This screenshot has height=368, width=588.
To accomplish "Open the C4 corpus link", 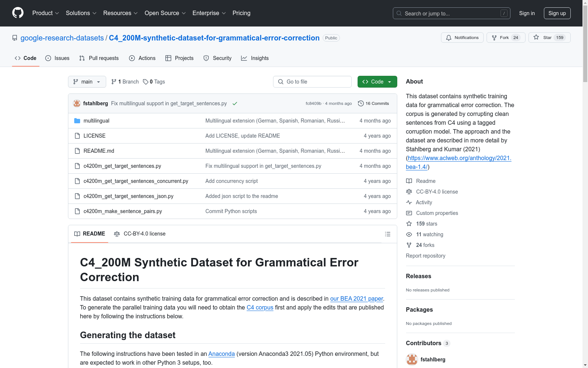I will coord(260,308).
